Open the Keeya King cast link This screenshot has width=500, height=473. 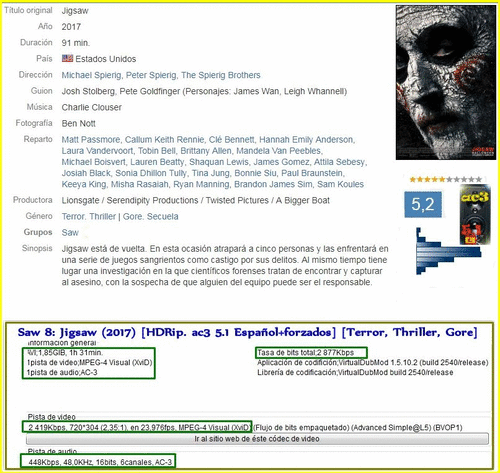(84, 184)
